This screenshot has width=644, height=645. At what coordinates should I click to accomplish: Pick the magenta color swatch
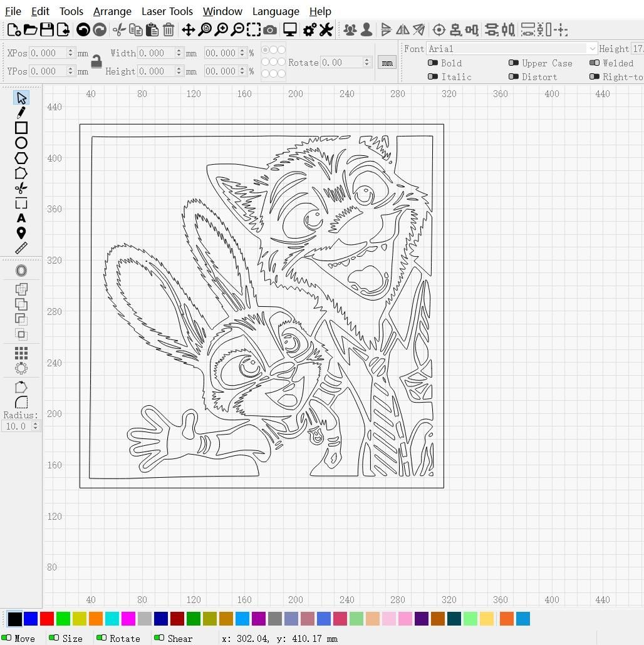coord(128,618)
